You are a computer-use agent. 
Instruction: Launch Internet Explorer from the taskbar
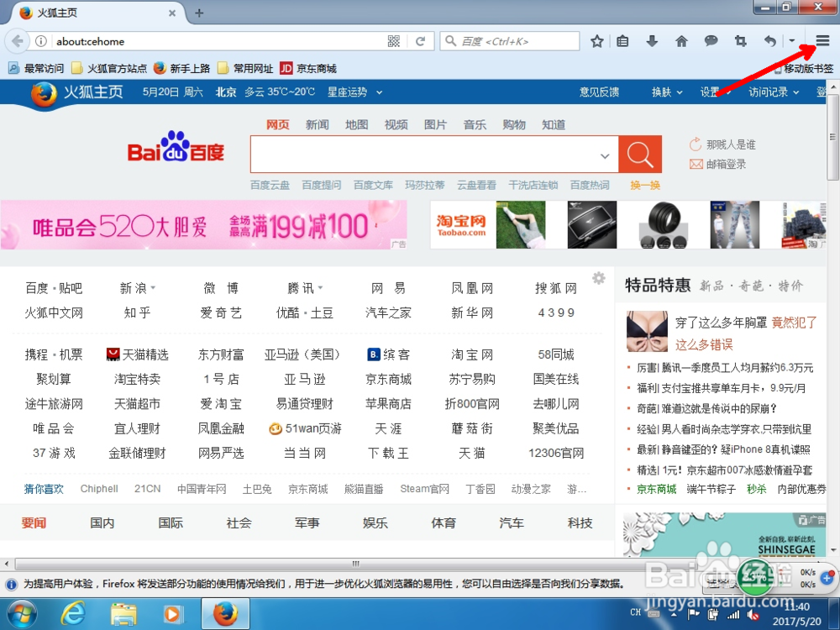73,614
